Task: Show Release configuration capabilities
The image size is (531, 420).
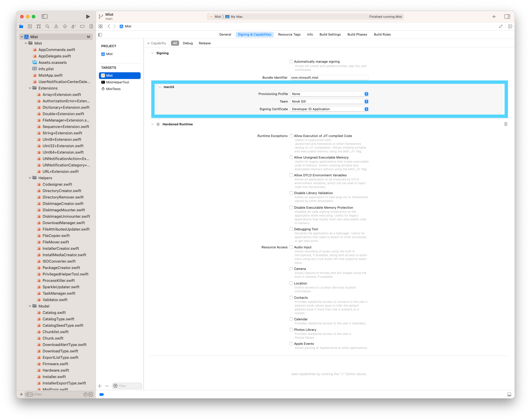Action: (205, 43)
